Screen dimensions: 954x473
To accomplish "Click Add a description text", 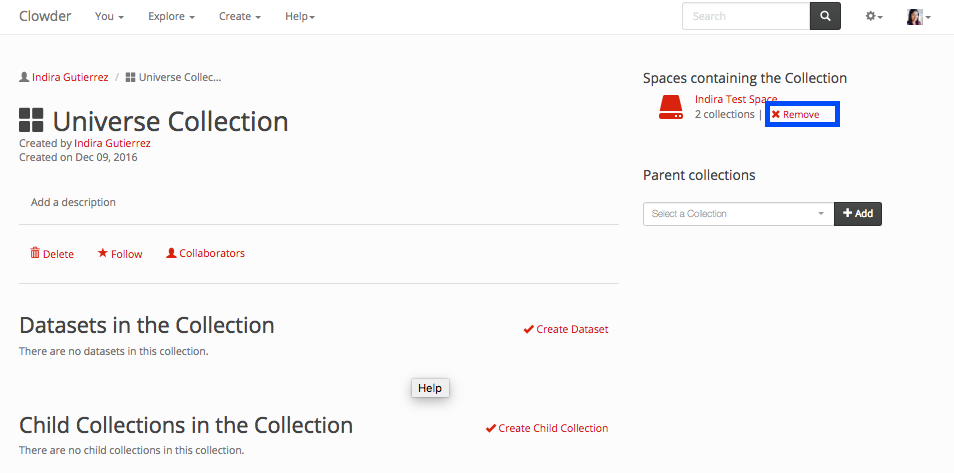I will tap(73, 202).
